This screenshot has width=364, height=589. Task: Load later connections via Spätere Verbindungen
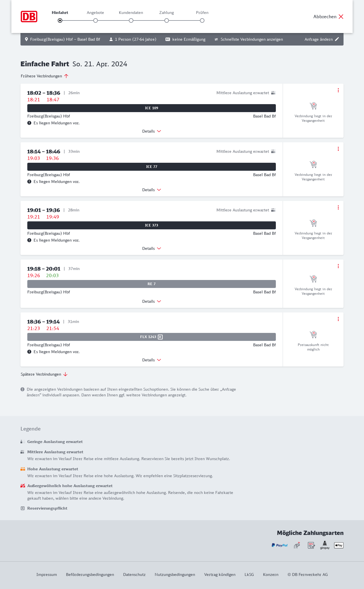(x=44, y=374)
